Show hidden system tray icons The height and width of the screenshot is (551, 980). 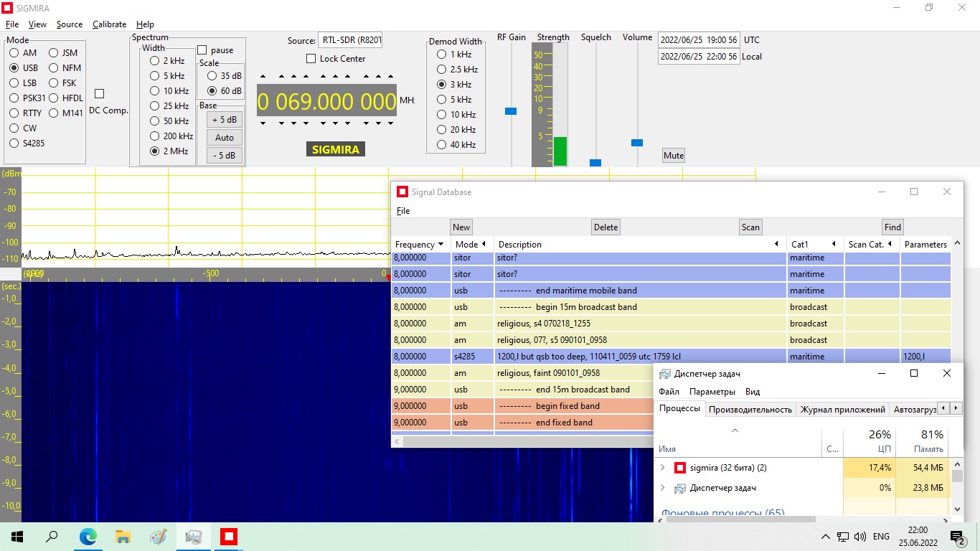pos(826,537)
